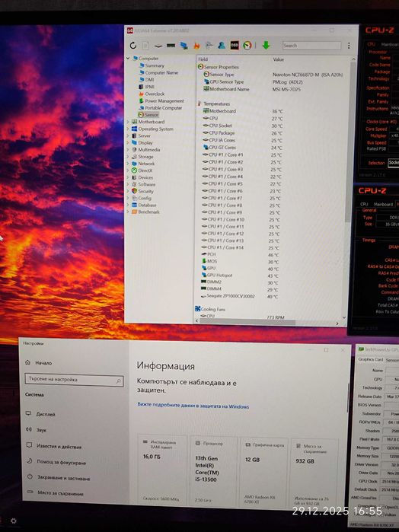Click the CPU Package temperature row
The width and height of the screenshot is (399, 532).
point(242,133)
